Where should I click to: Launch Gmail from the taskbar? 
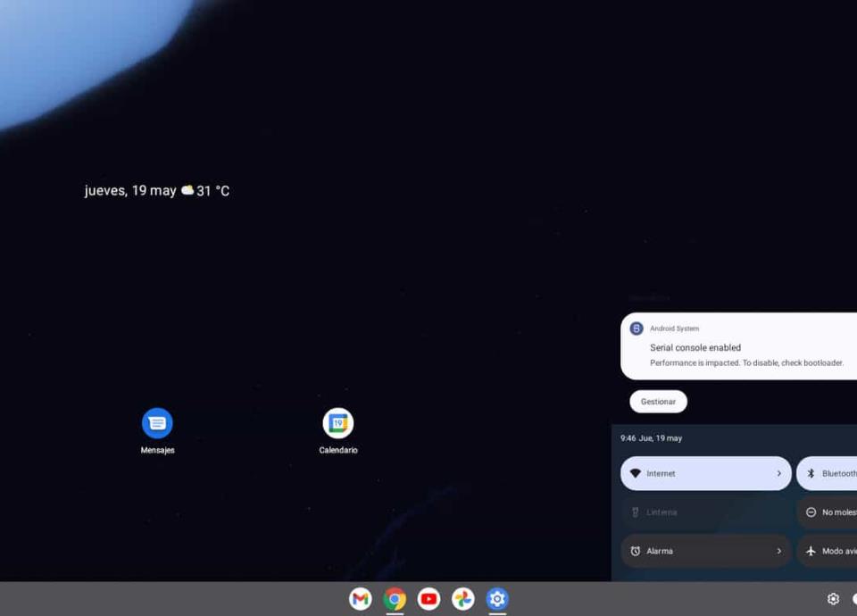(x=361, y=599)
